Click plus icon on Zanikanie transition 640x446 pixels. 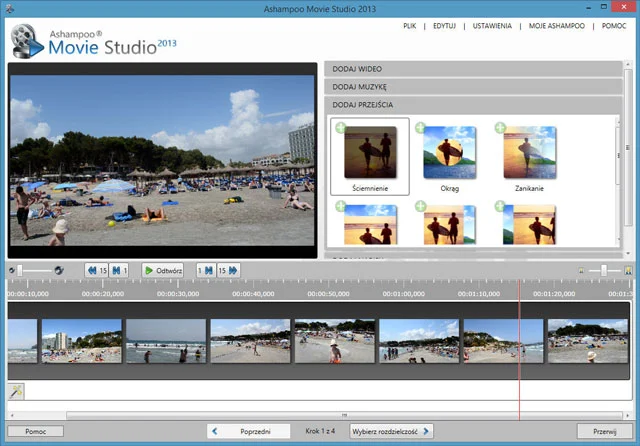tap(500, 128)
